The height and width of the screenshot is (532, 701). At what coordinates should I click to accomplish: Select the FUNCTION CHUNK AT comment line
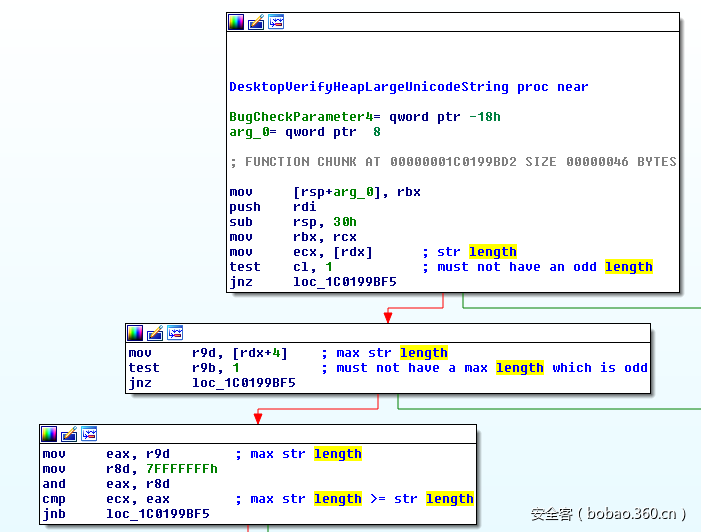tap(453, 162)
